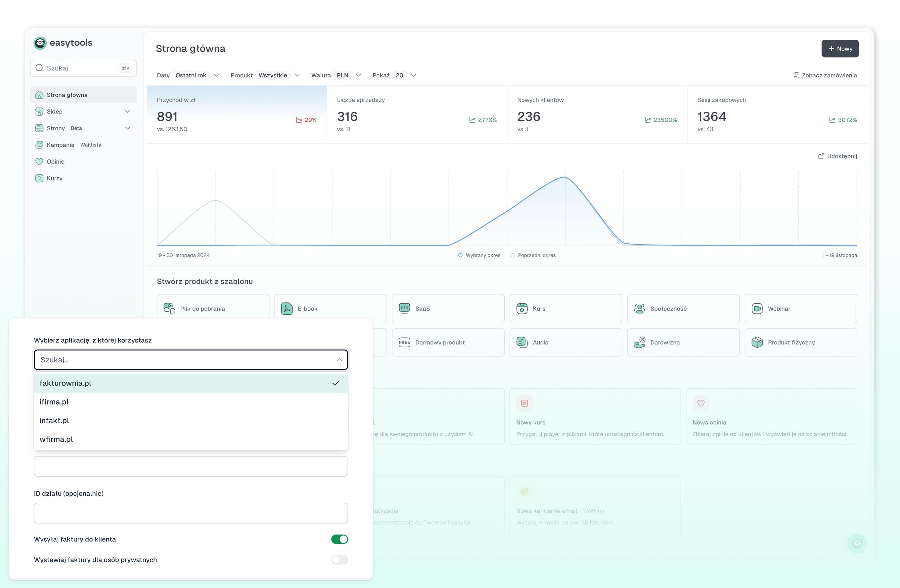The image size is (900, 588).
Task: Select ifirma.pl from the app list
Action: (54, 402)
